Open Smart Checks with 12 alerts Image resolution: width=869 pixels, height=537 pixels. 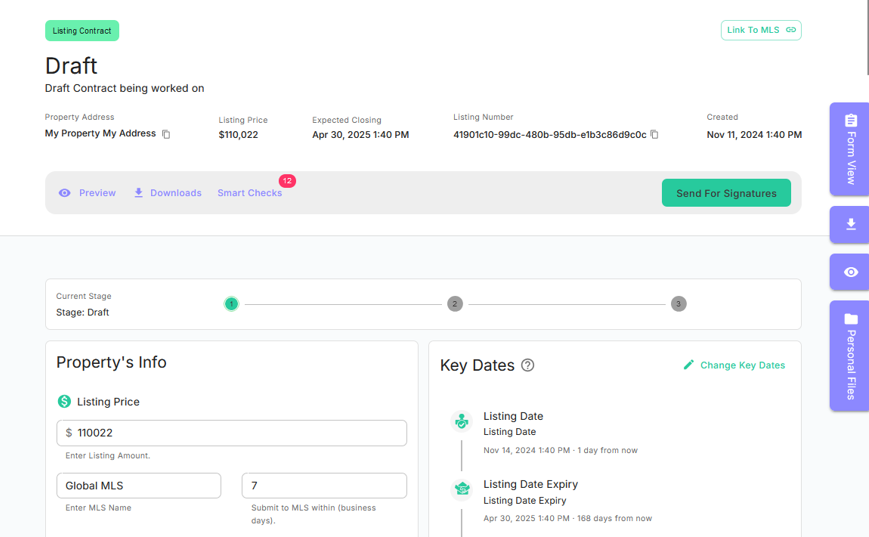[250, 193]
